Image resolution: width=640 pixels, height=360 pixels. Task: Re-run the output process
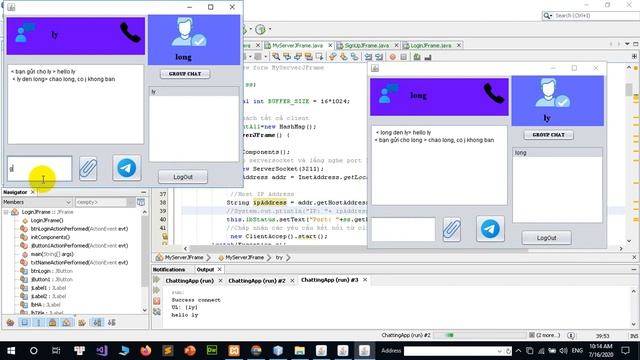(157, 280)
